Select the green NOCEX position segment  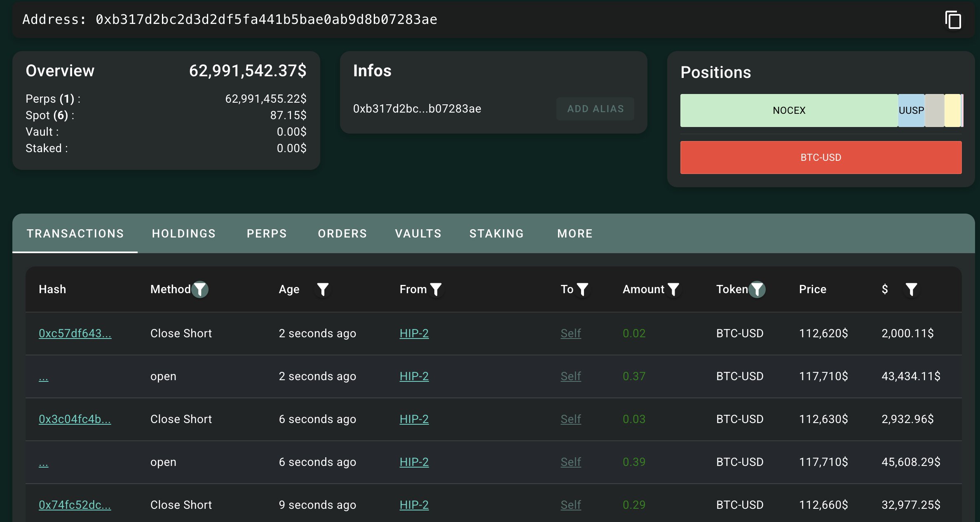point(788,111)
